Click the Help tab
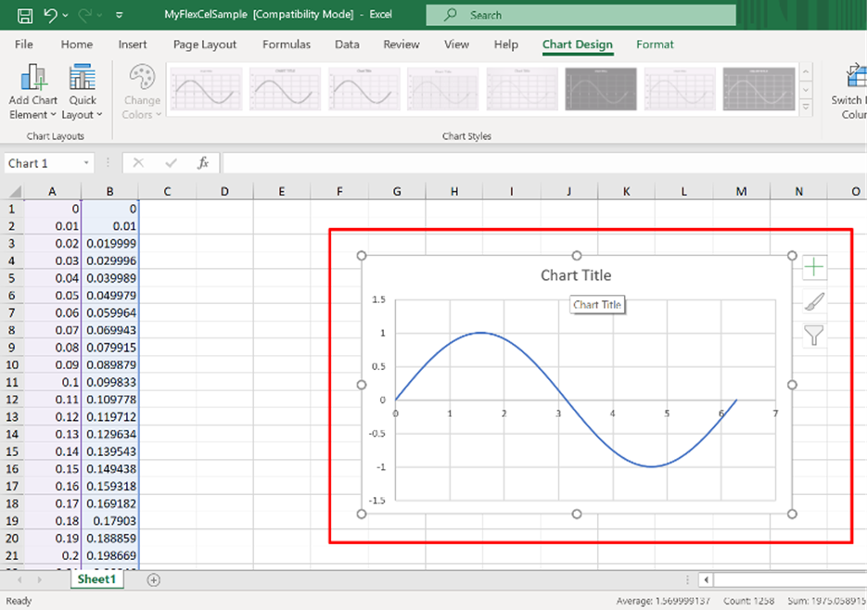 coord(505,44)
